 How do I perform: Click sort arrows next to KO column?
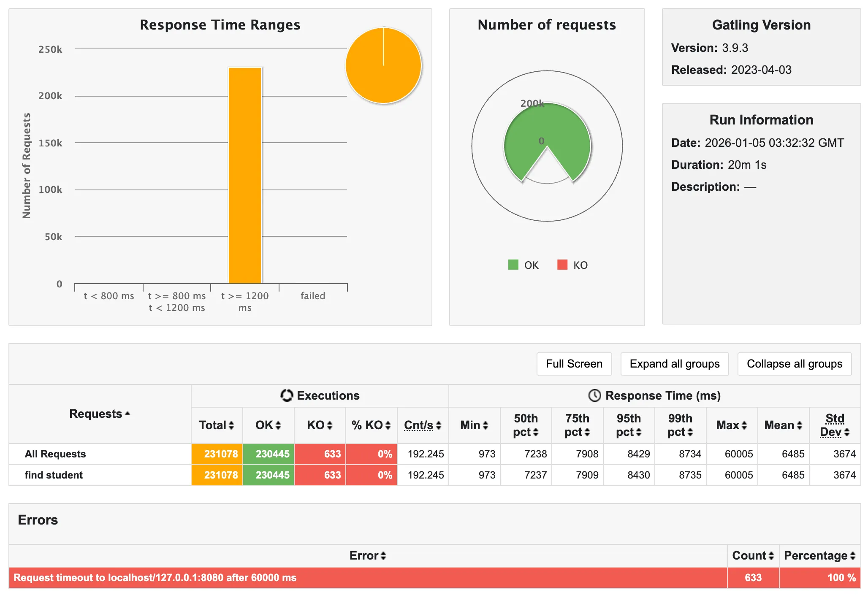[329, 425]
